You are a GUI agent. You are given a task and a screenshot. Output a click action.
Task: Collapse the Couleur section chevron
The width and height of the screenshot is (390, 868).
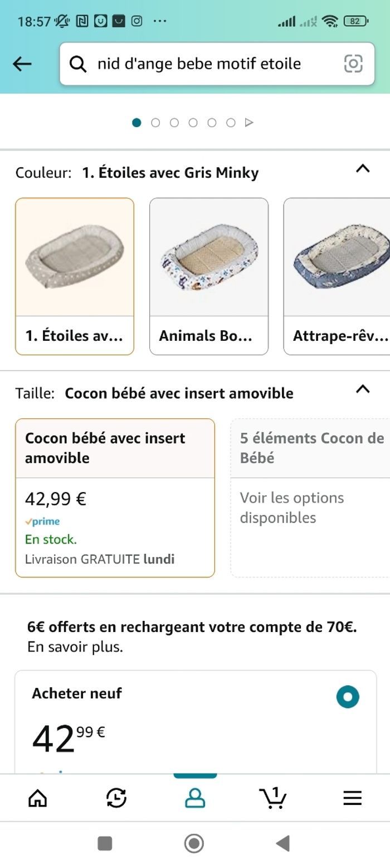[363, 168]
